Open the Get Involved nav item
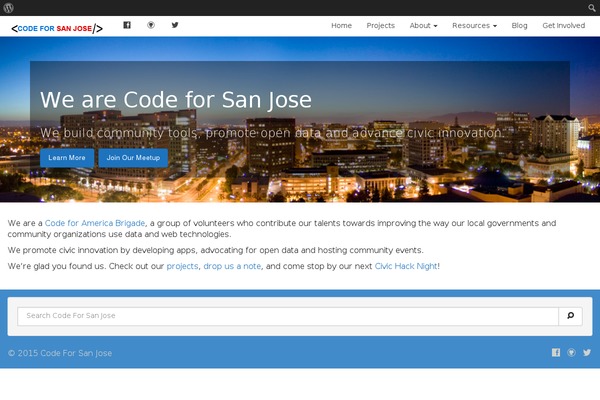Screen dimensions: 600x400 point(563,26)
